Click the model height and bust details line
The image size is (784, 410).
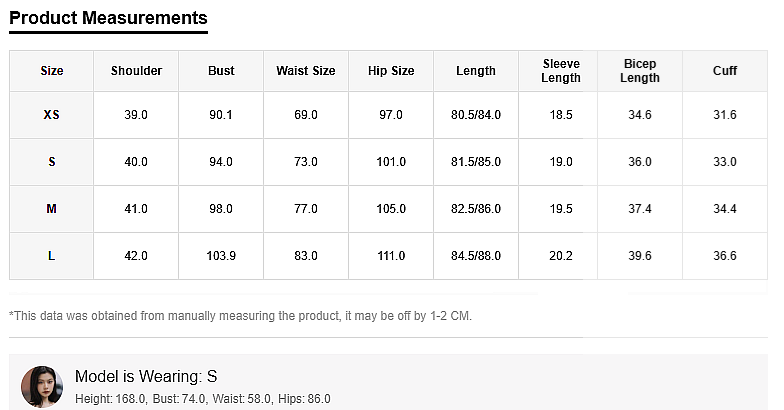[203, 399]
